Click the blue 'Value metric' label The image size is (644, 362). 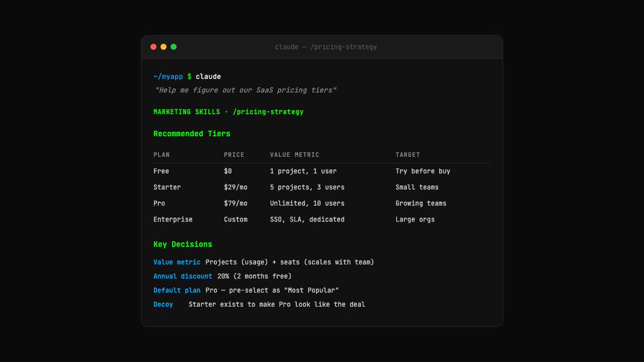[177, 262]
